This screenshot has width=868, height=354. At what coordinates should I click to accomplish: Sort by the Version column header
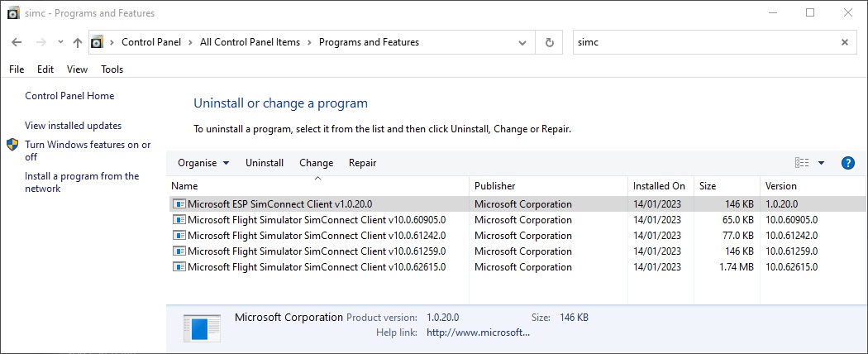(813, 186)
